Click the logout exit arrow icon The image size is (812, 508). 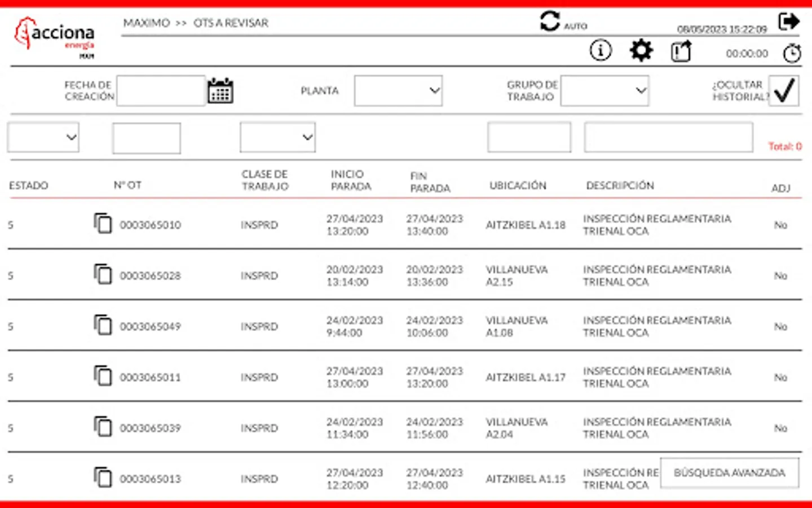789,21
